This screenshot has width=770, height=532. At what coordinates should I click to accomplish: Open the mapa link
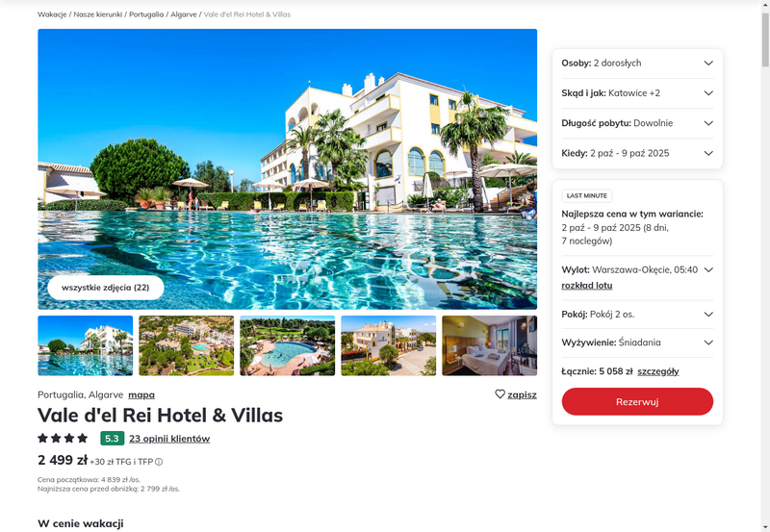click(141, 394)
